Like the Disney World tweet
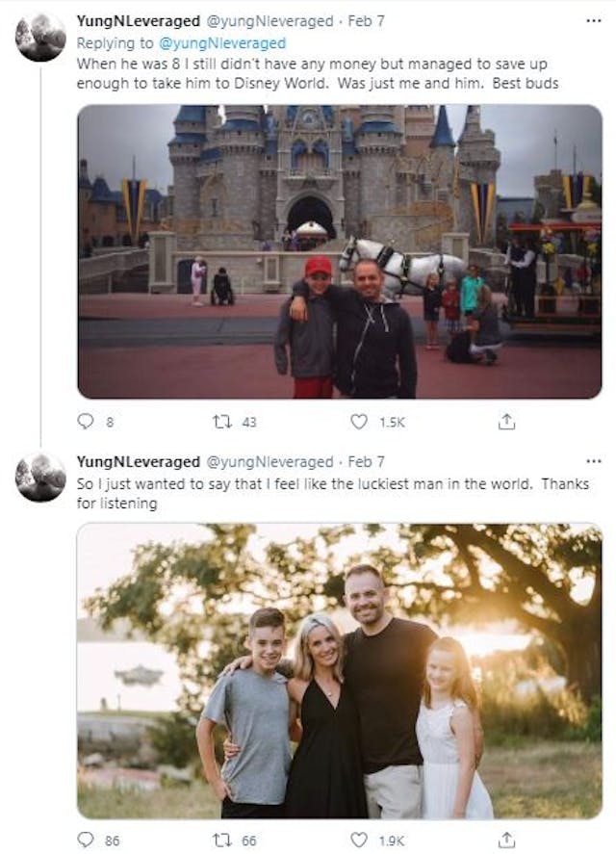Screen dimensions: 616x854 tap(359, 422)
